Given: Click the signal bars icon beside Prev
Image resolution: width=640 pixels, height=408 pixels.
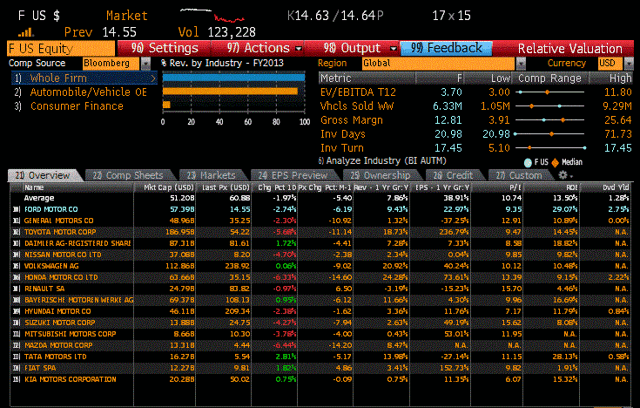Looking at the screenshot, I should (26, 32).
